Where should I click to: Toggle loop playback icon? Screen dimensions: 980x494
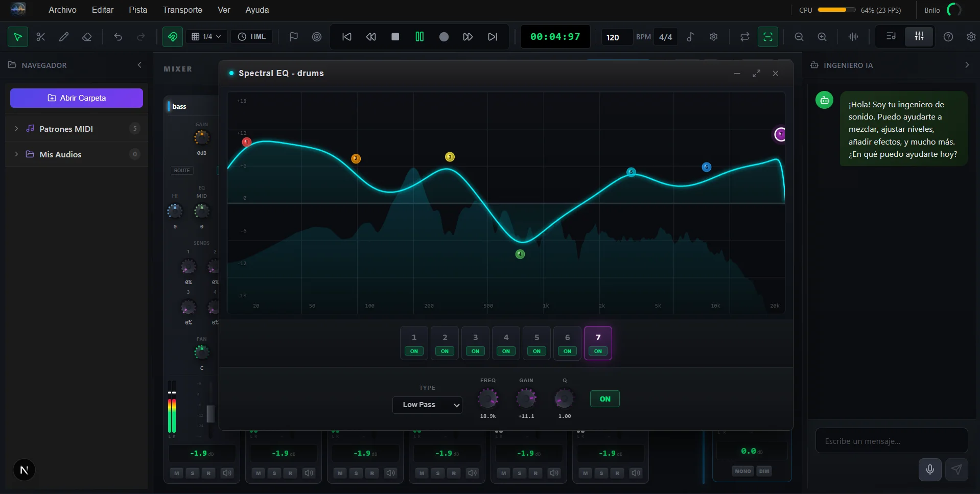click(744, 37)
